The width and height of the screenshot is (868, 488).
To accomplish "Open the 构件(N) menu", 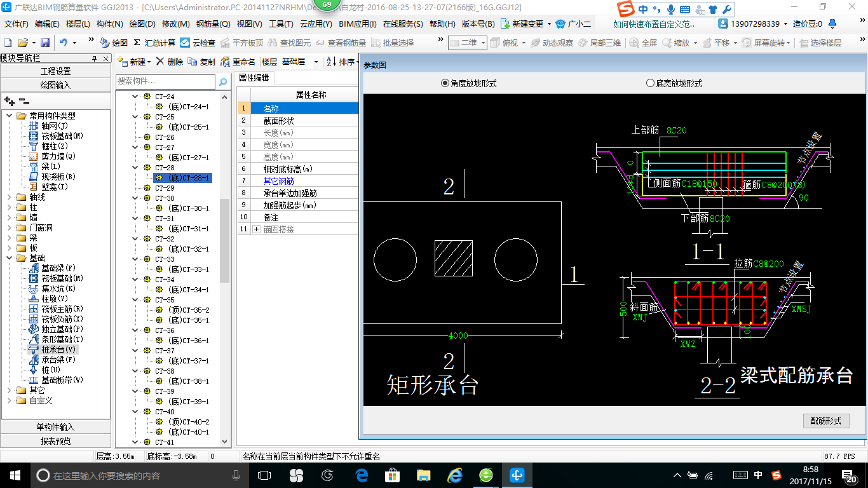I will (x=109, y=24).
